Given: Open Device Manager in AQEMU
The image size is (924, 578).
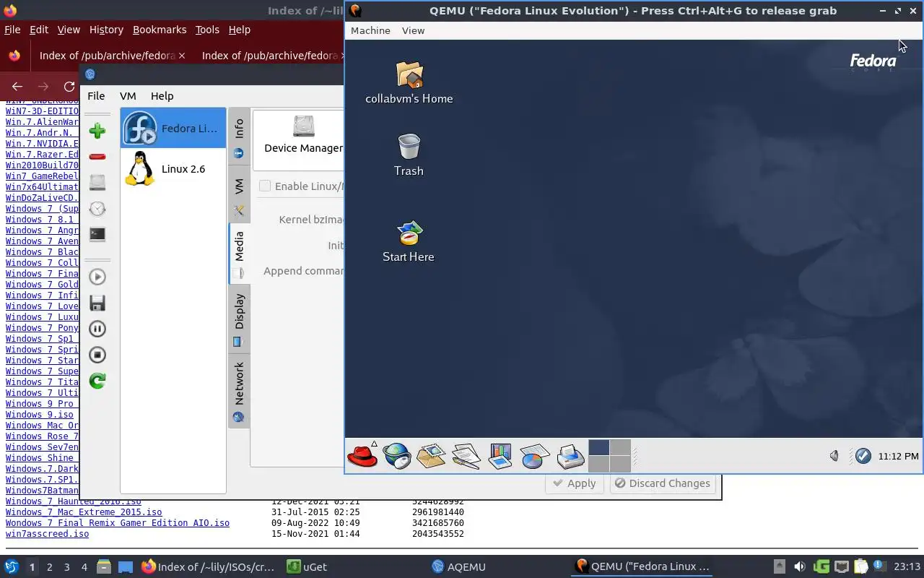Looking at the screenshot, I should click(303, 135).
